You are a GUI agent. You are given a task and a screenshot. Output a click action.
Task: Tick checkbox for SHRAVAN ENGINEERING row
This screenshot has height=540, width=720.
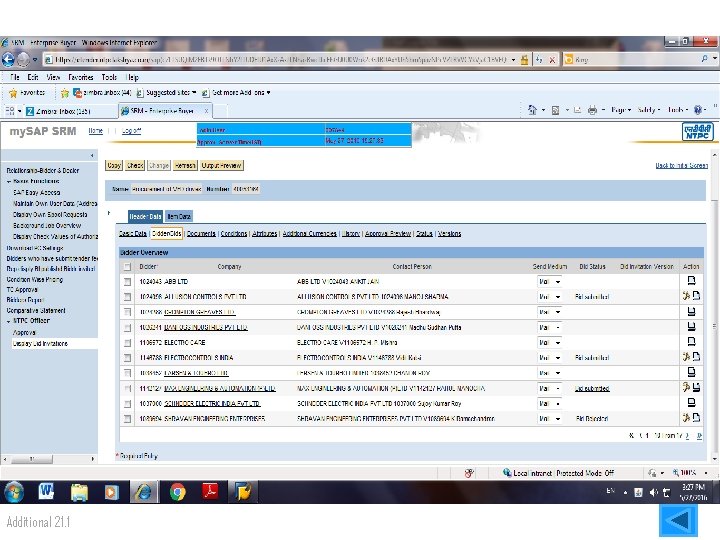coord(127,419)
